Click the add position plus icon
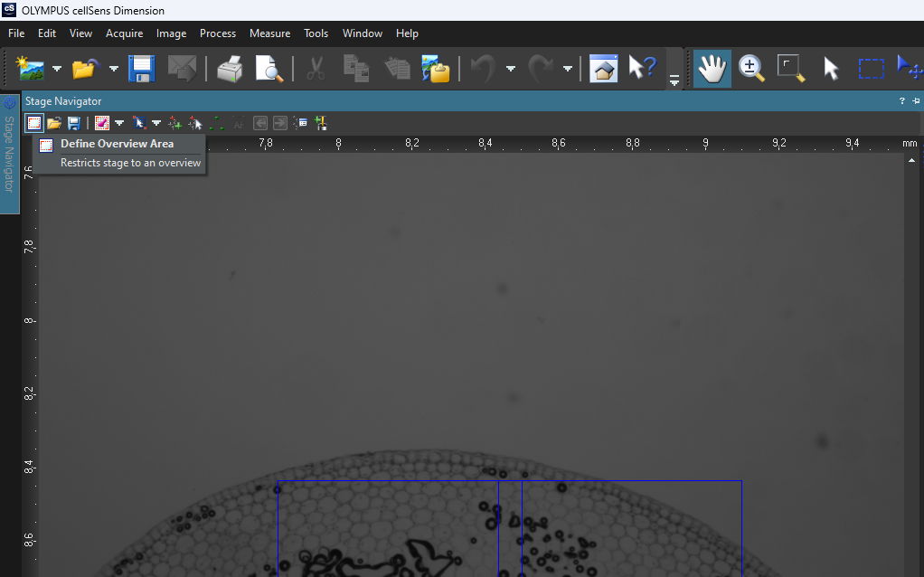This screenshot has width=924, height=577. pos(175,123)
